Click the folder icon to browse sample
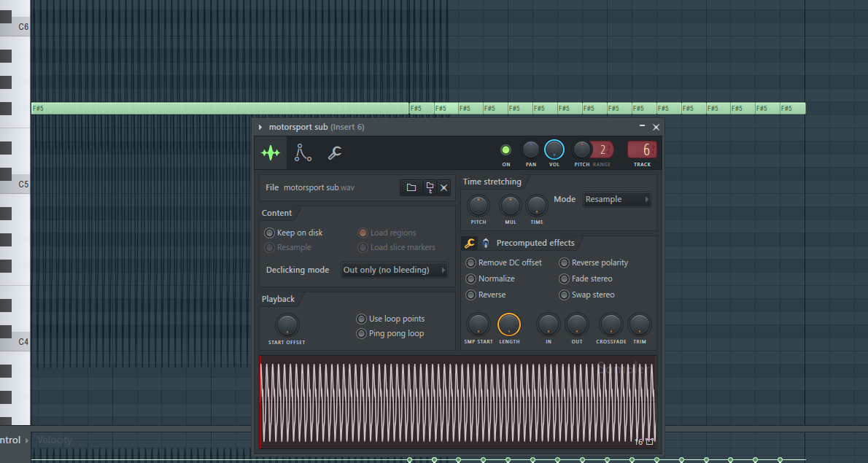 (411, 188)
